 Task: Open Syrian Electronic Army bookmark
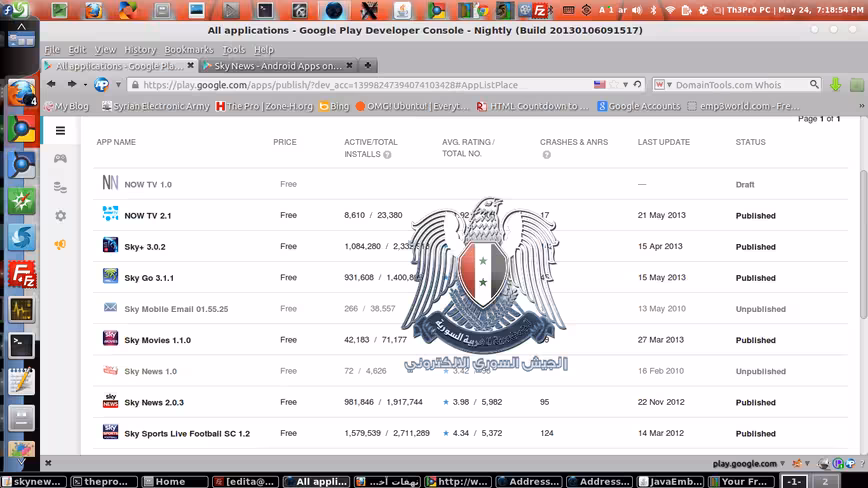[x=156, y=106]
